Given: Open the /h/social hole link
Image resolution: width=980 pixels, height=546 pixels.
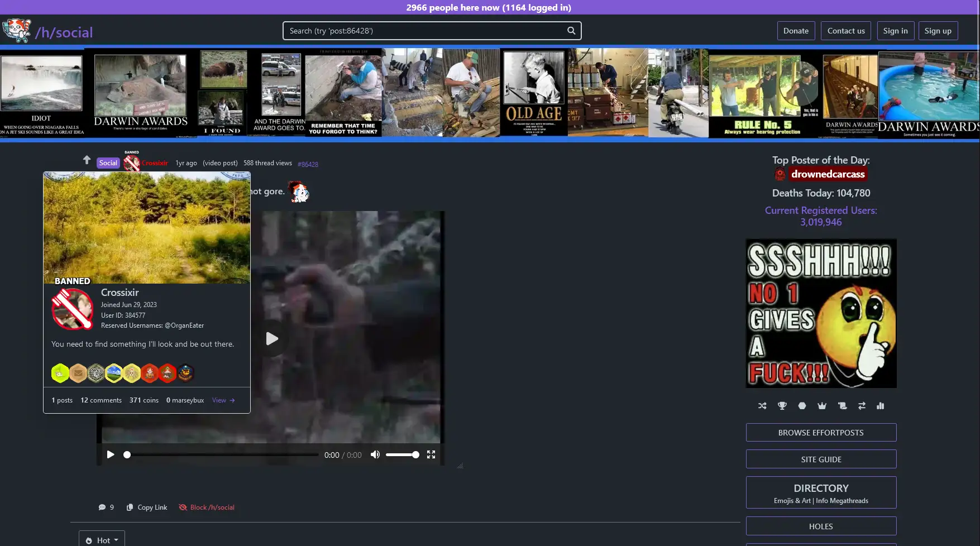Looking at the screenshot, I should (x=64, y=32).
